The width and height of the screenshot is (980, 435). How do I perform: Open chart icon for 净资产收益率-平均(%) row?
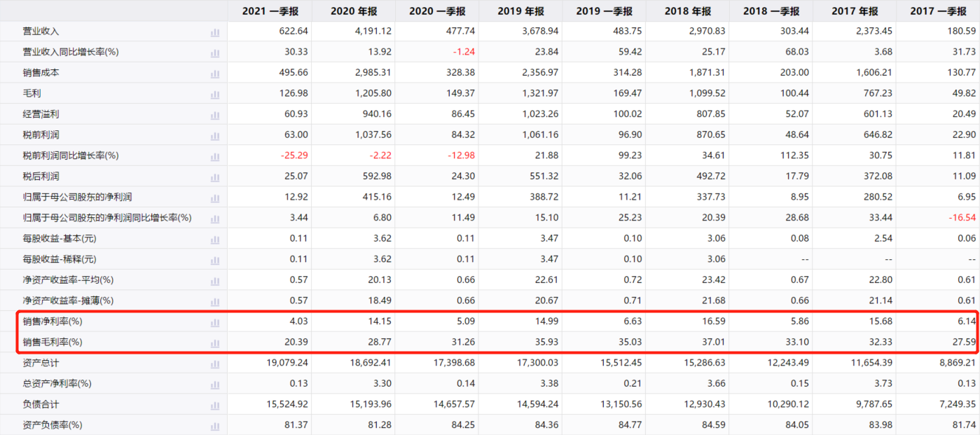pos(215,281)
